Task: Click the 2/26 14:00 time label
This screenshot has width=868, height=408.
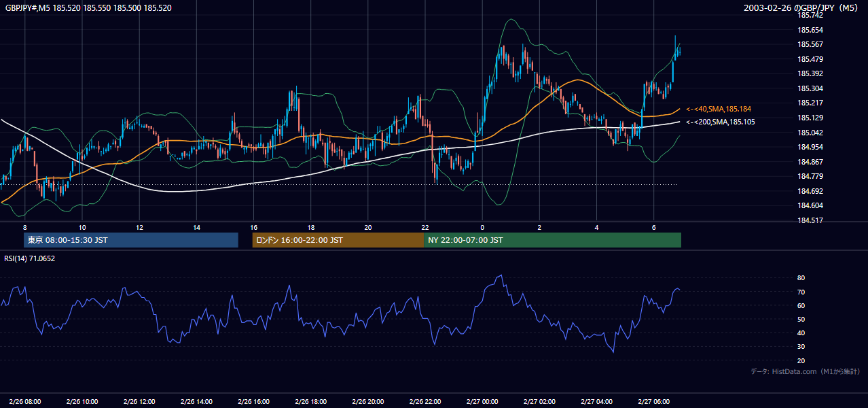Action: (196, 402)
